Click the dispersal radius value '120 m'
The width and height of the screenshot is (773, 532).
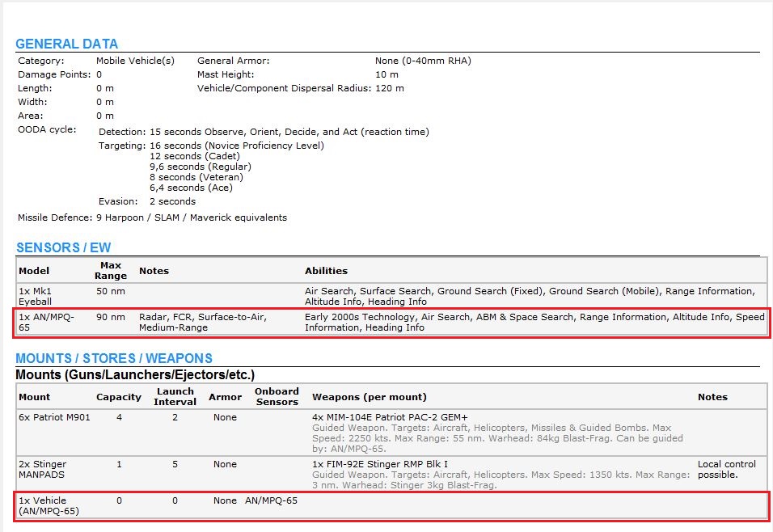click(390, 88)
